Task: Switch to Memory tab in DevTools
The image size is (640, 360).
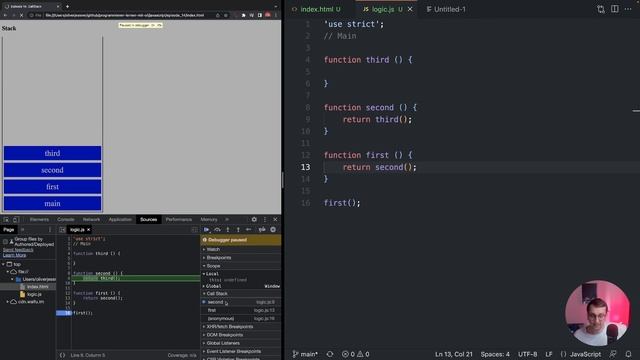Action: [x=209, y=220]
